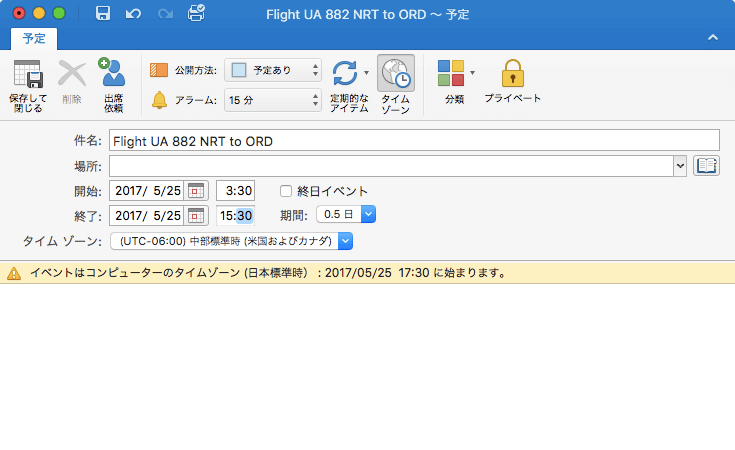Click the Print icon in title bar
The height and width of the screenshot is (450, 735).
(196, 13)
